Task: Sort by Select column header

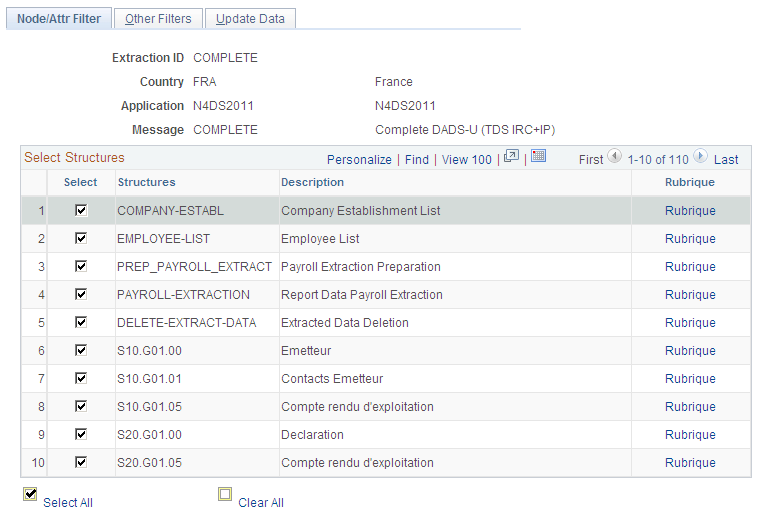Action: tap(81, 182)
